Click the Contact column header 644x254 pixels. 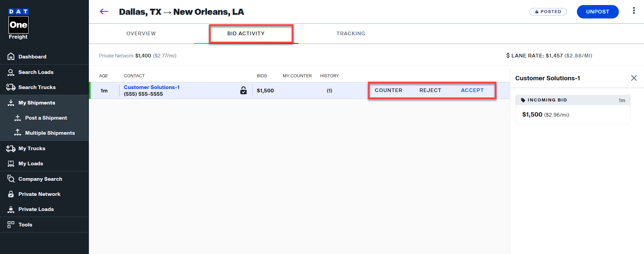point(134,76)
